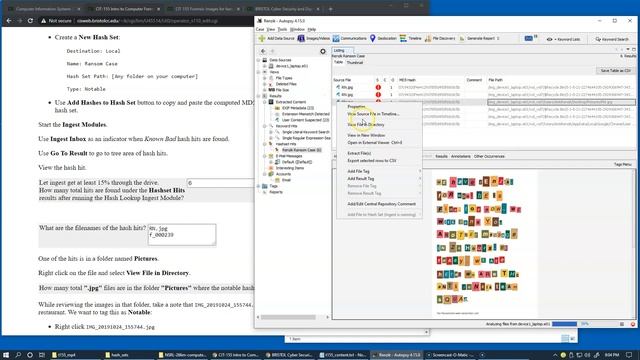Collapse the Extracted Content node
640x360 pixels.
264,102
